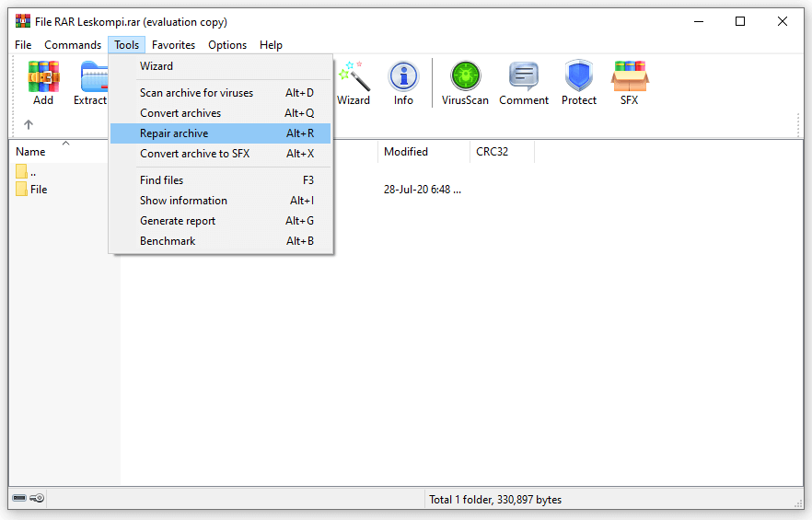The image size is (812, 520).
Task: Choose Scan archive for viruses
Action: [x=221, y=93]
